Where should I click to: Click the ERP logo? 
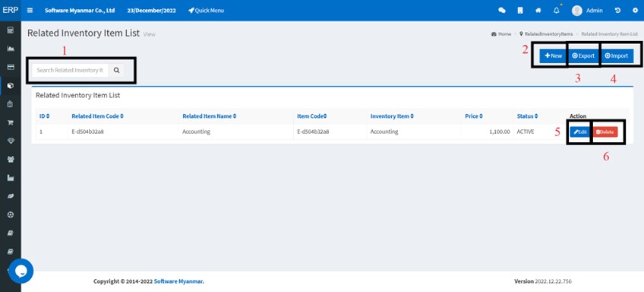pyautogui.click(x=11, y=11)
